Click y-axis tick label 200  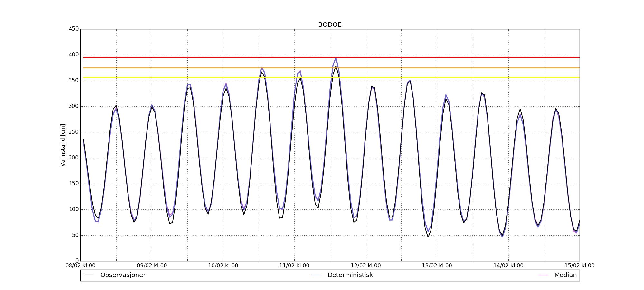coord(74,158)
